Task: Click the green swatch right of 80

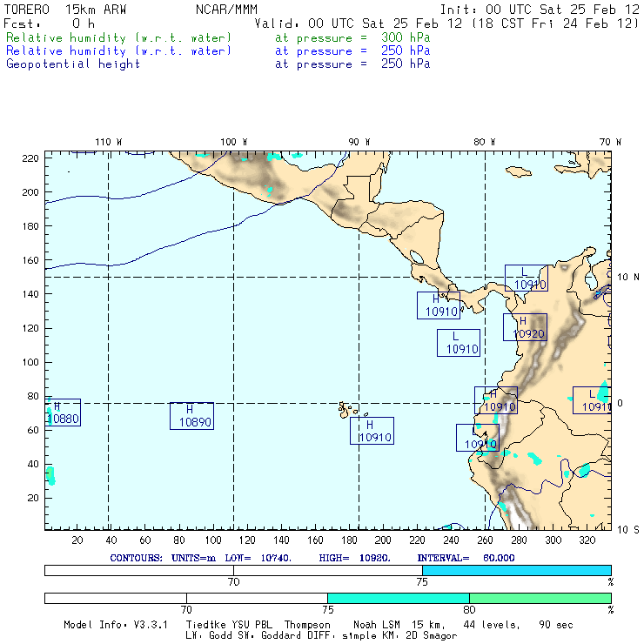Action: [x=540, y=598]
